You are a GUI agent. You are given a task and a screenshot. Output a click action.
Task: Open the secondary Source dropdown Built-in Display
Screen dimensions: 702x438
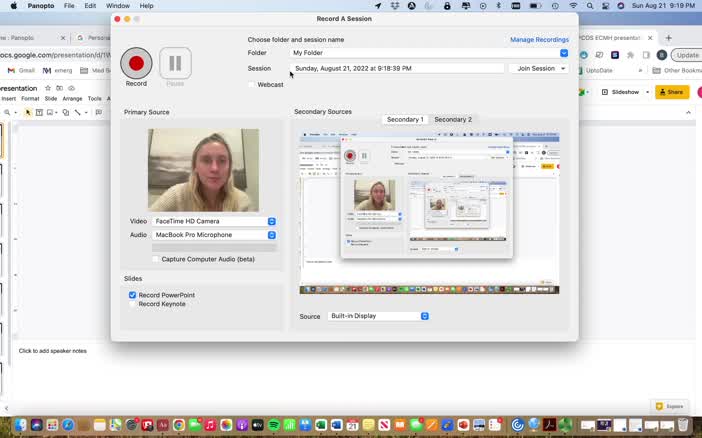tap(378, 316)
